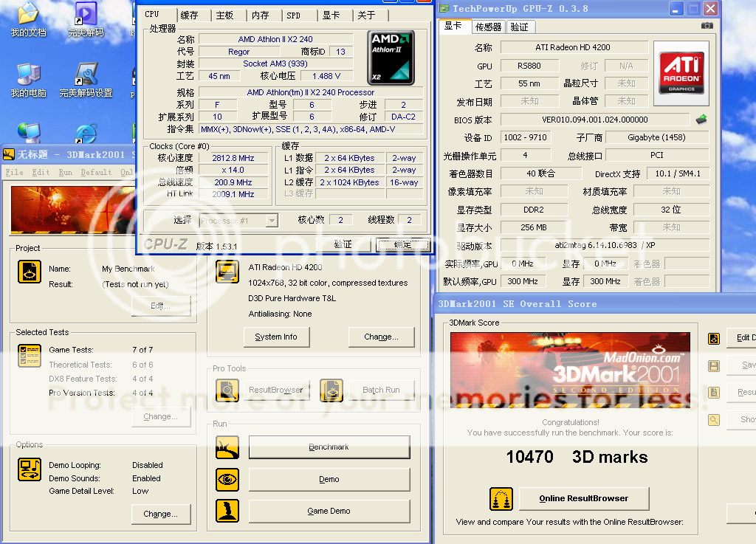Click Change... in Selected Tests section
The image size is (756, 544).
(160, 417)
